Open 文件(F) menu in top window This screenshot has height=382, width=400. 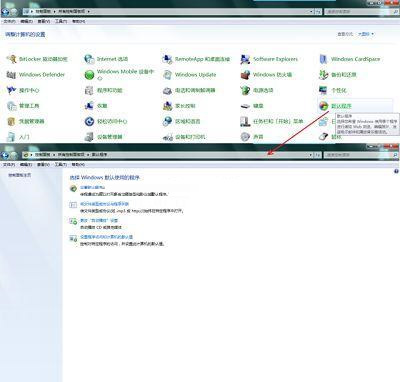9,21
